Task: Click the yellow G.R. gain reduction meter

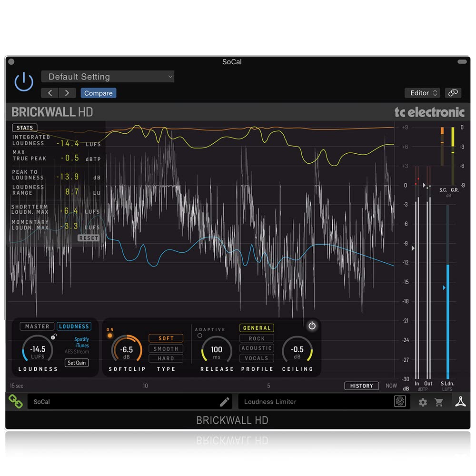Action: pos(453,156)
